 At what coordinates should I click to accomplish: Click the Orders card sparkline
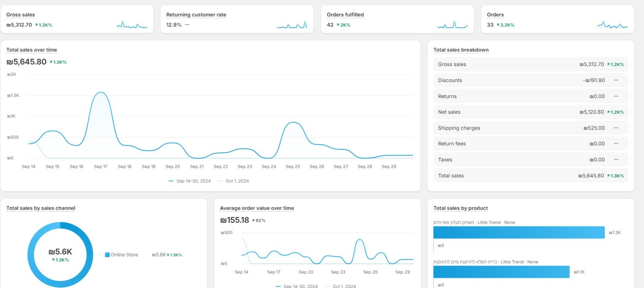612,25
